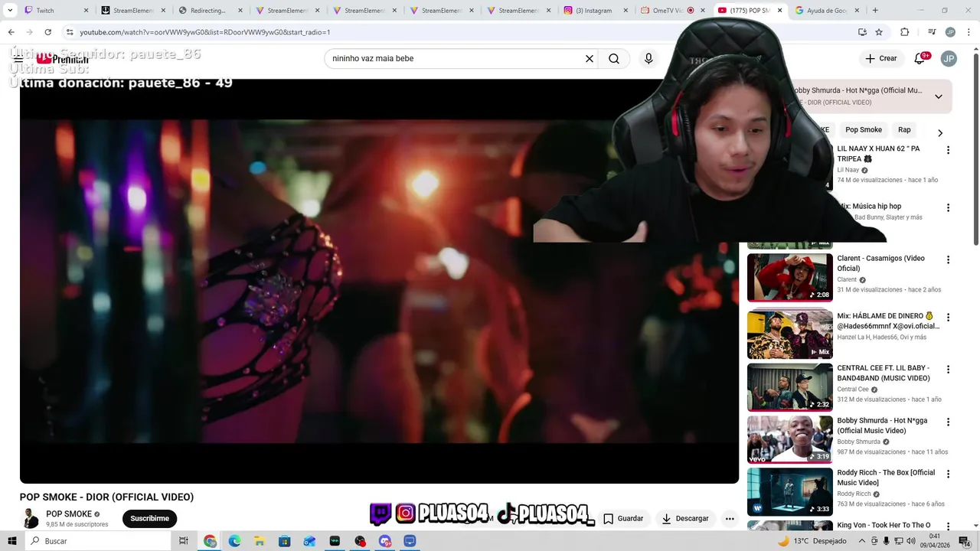Expand the playlist panel chevron
Screen dimensions: 980x551
(939, 96)
